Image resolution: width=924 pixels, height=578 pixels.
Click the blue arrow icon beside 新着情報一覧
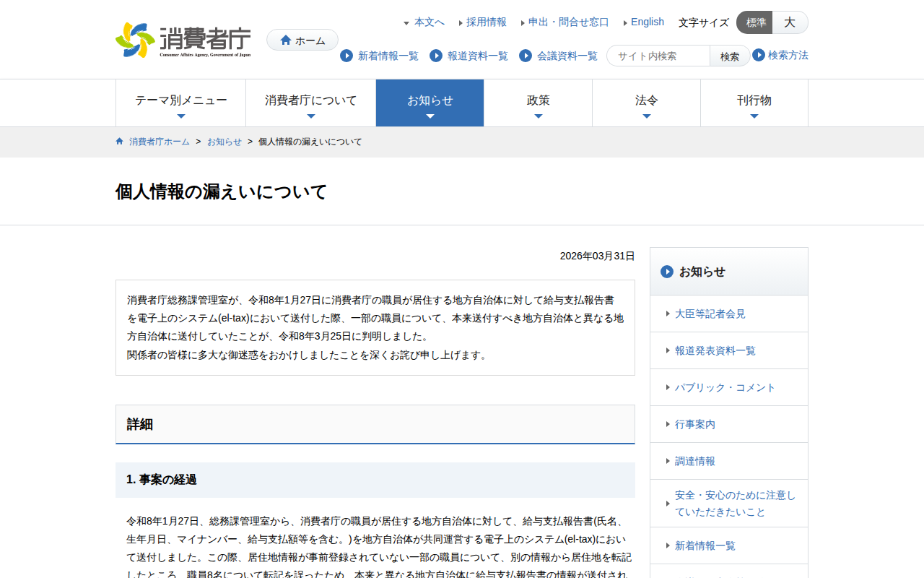346,56
